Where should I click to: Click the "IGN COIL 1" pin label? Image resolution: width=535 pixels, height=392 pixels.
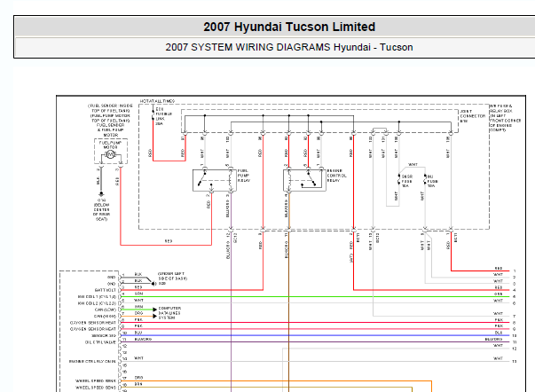97,297
